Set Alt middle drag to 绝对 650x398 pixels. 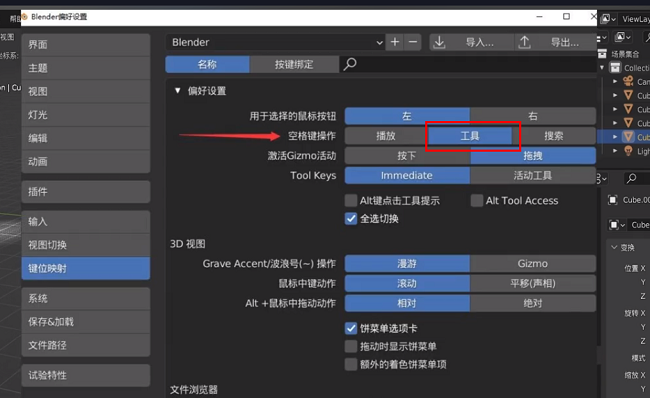pos(533,303)
